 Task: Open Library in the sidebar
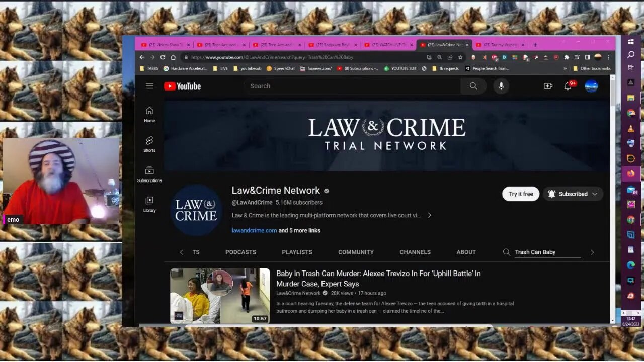[149, 204]
